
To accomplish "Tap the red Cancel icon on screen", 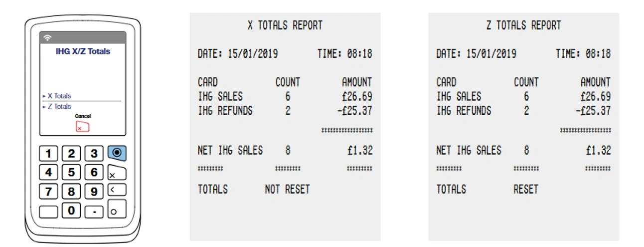I will click(82, 127).
